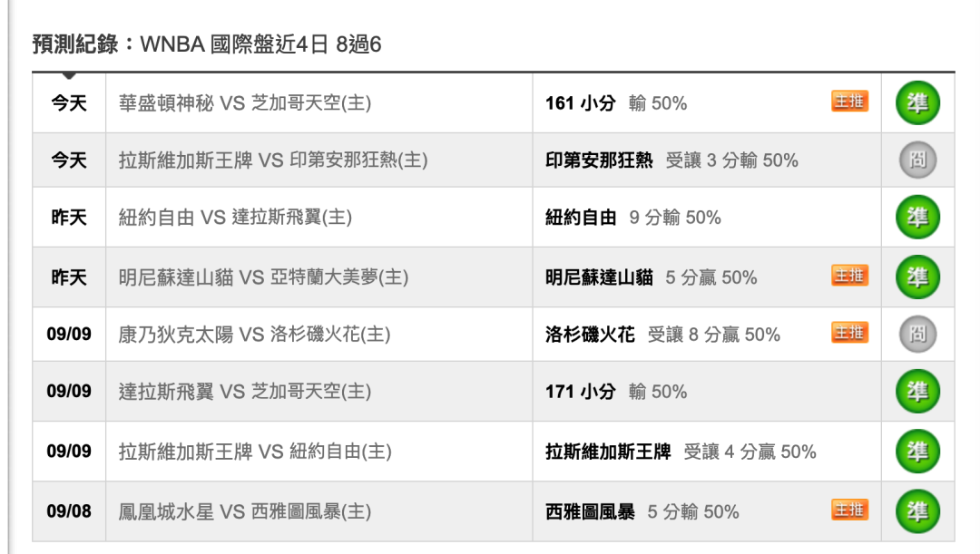Click 主推 badge in 洛杉磯火花 row
The image size is (980, 554).
(849, 333)
